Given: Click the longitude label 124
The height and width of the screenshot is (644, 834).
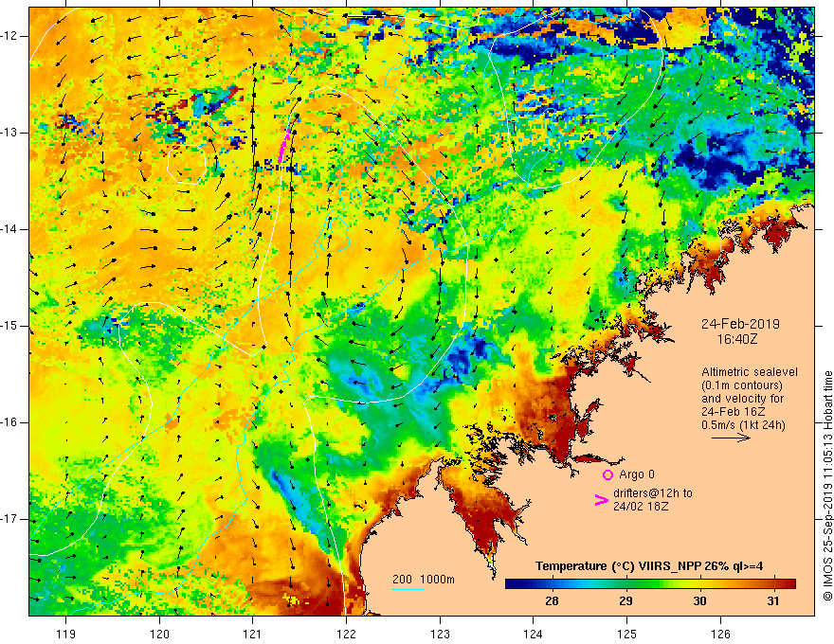Looking at the screenshot, I should 534,634.
